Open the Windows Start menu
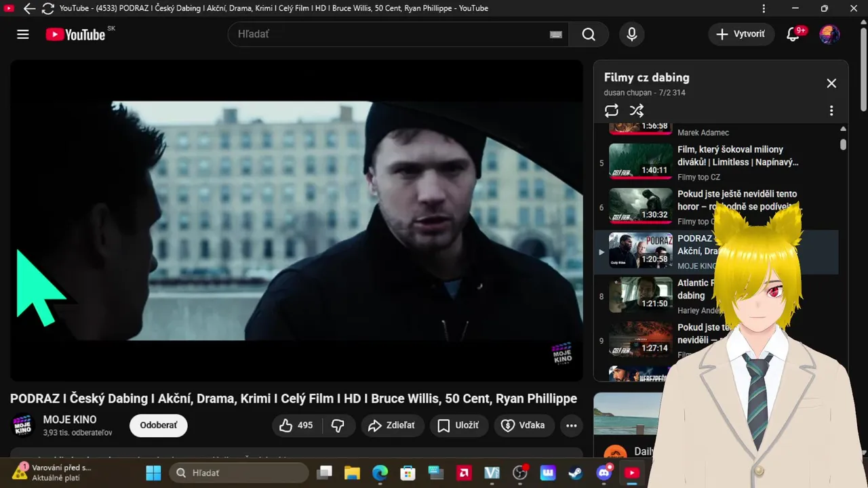Image resolution: width=868 pixels, height=488 pixels. pyautogui.click(x=154, y=472)
